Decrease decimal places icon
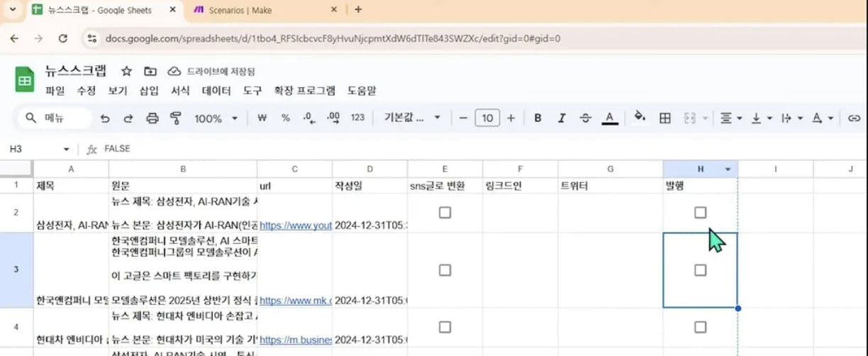Screen dimensions: 868x356 [x=308, y=118]
